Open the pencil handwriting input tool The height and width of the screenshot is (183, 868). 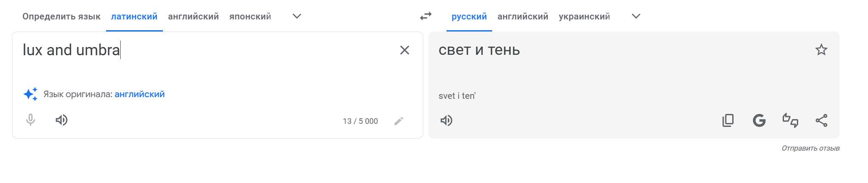399,121
